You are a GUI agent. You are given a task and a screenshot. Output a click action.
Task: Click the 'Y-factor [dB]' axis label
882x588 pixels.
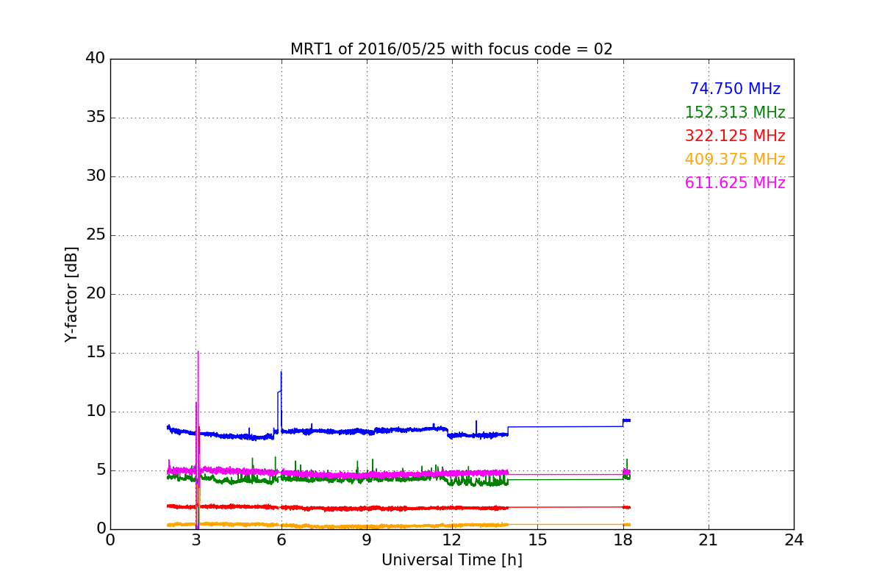(71, 294)
